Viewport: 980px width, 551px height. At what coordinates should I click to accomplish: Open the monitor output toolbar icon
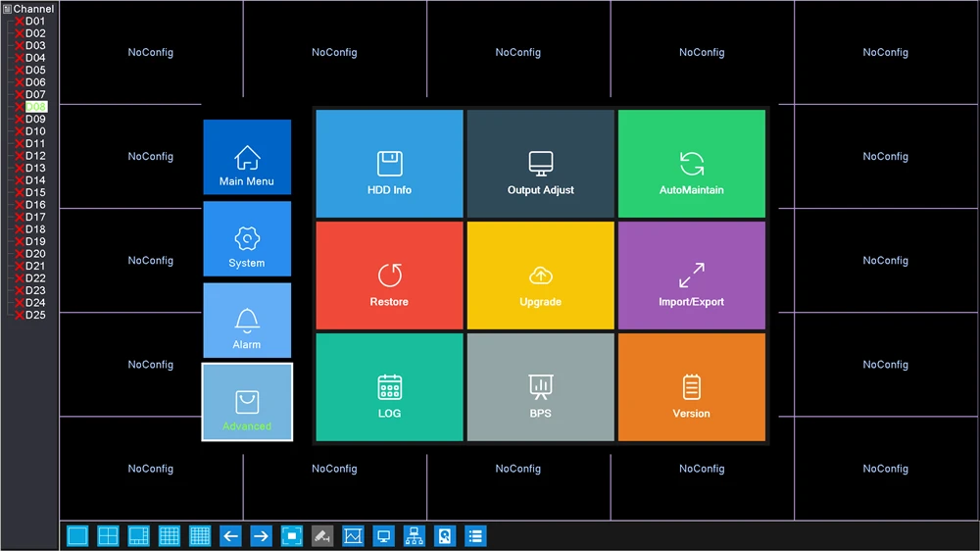pyautogui.click(x=384, y=536)
